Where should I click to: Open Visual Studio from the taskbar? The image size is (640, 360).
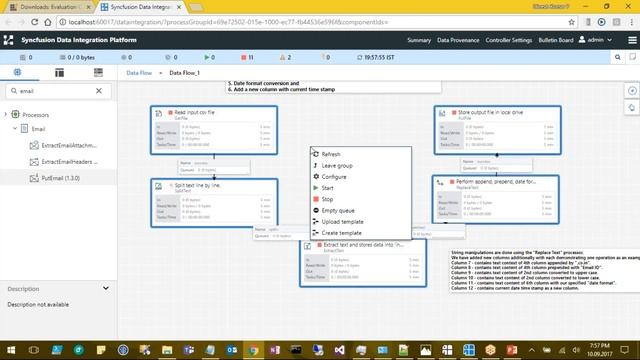point(339,350)
